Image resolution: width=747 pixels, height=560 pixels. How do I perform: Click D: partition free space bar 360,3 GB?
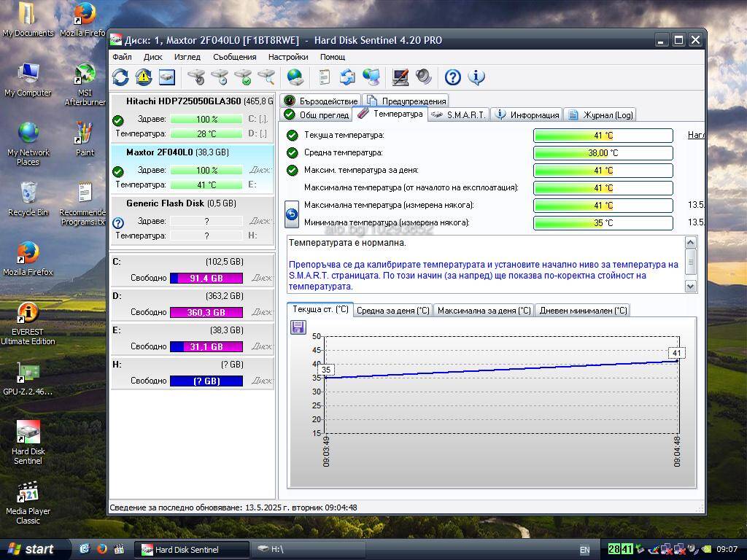(x=206, y=312)
